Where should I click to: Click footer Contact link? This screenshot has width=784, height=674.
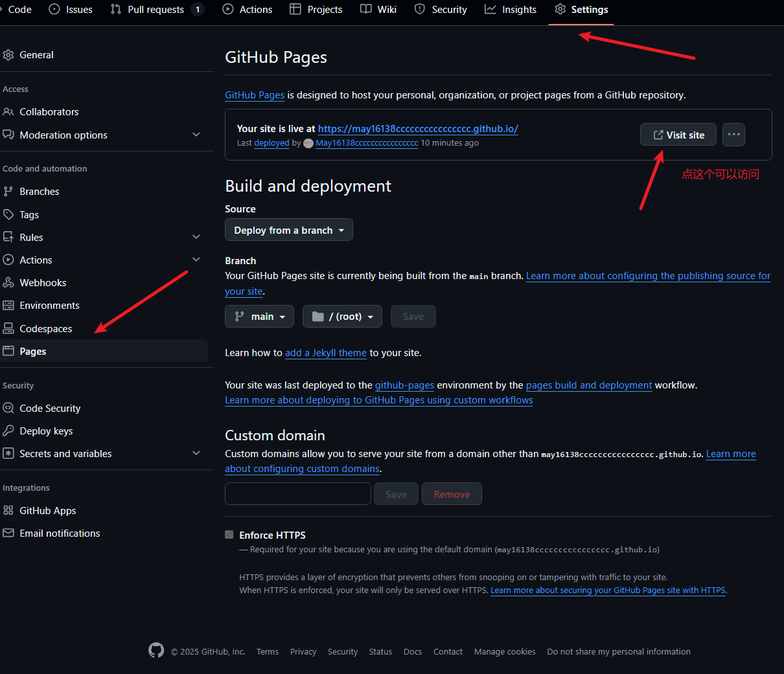pyautogui.click(x=448, y=652)
